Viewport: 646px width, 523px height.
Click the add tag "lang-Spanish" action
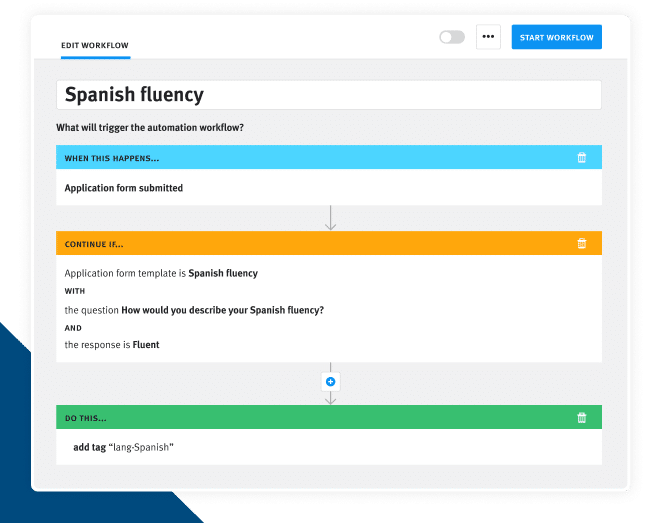tap(124, 447)
